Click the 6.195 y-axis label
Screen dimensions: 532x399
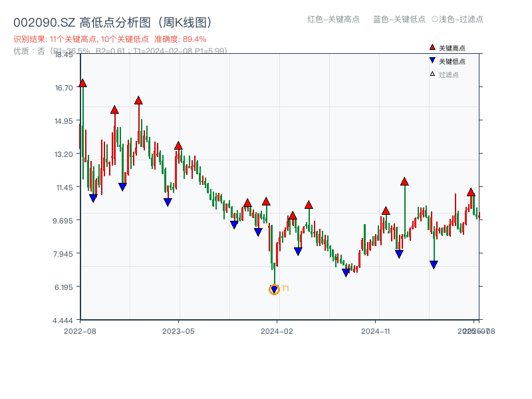[x=63, y=287]
